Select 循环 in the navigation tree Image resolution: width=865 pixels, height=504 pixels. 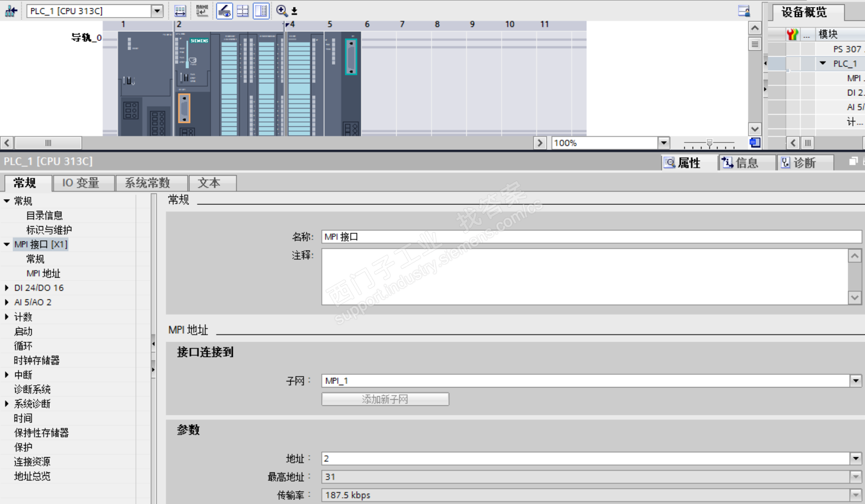tap(23, 346)
